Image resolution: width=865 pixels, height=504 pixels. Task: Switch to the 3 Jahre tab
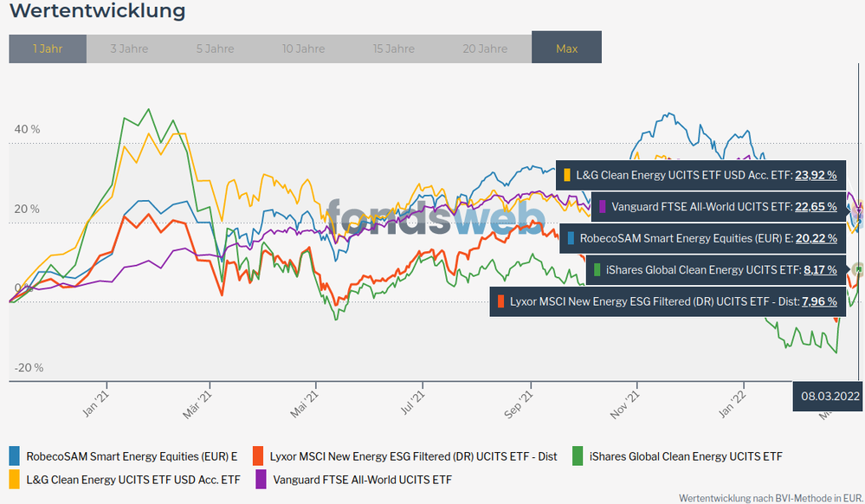[x=129, y=48]
